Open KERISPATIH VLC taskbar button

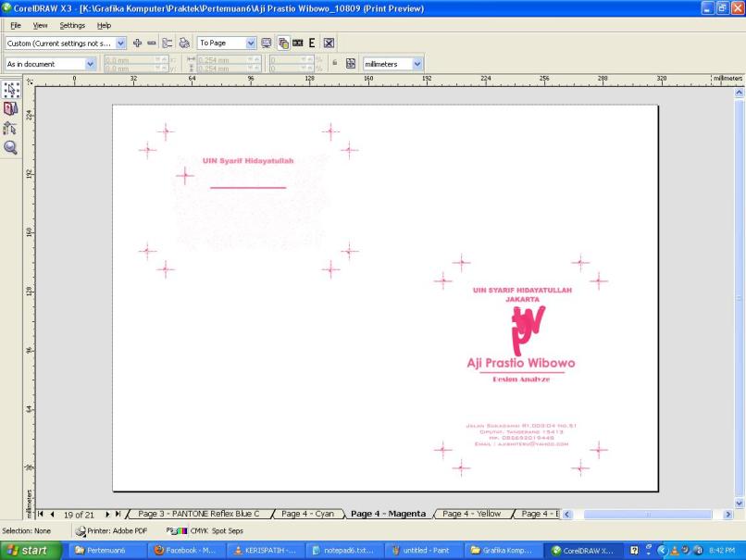point(266,551)
